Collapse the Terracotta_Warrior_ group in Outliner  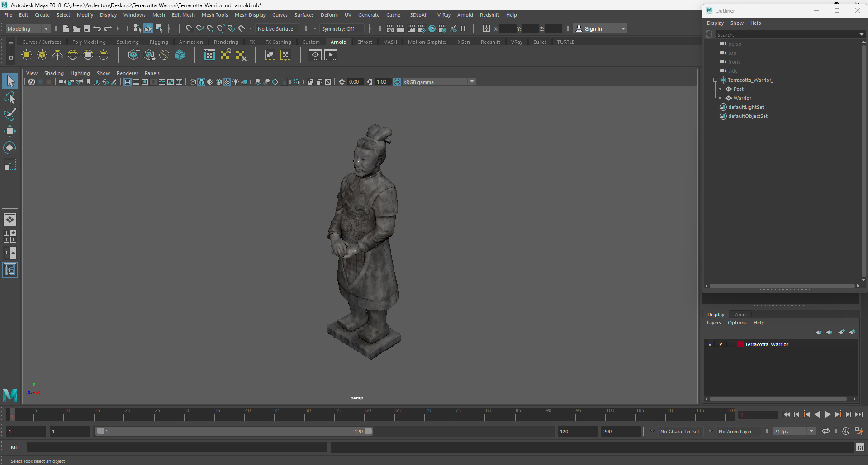(715, 80)
